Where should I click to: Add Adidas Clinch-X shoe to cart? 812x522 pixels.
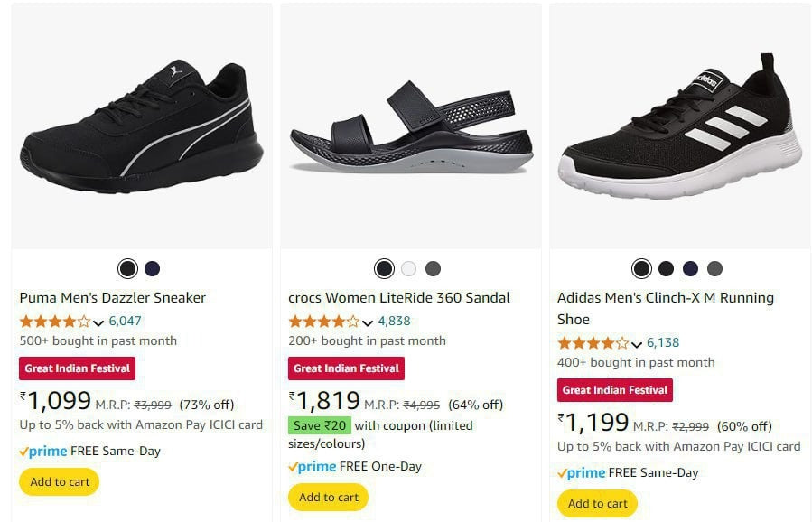597,503
